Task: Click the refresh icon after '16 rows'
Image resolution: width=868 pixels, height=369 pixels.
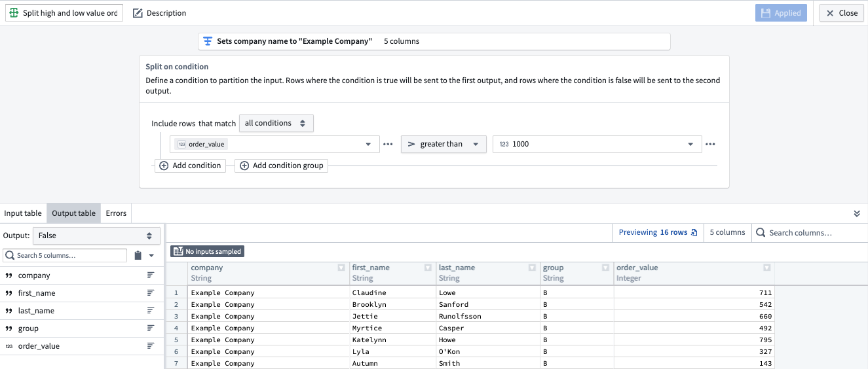Action: click(x=694, y=233)
